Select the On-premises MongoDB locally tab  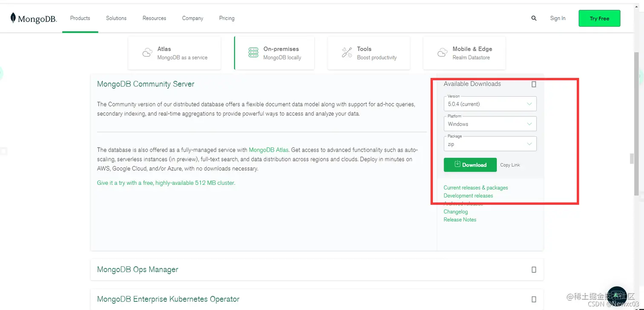[274, 53]
